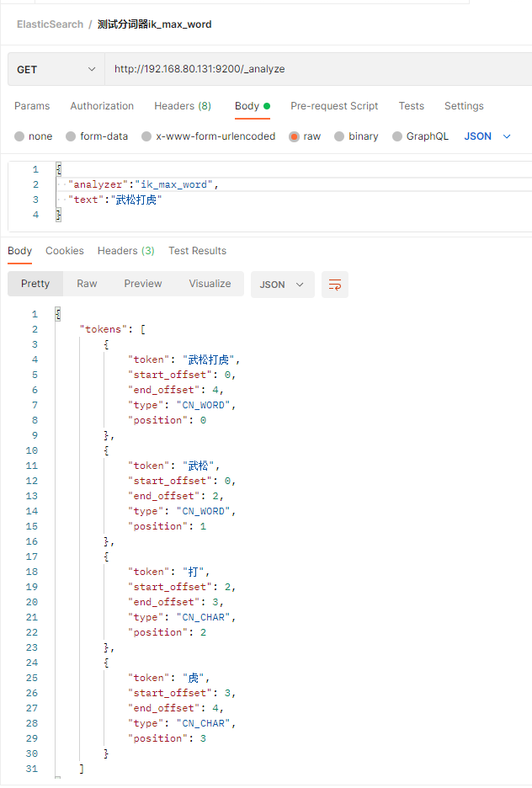532x788 pixels.
Task: Select the form-data body type
Action: click(x=97, y=136)
